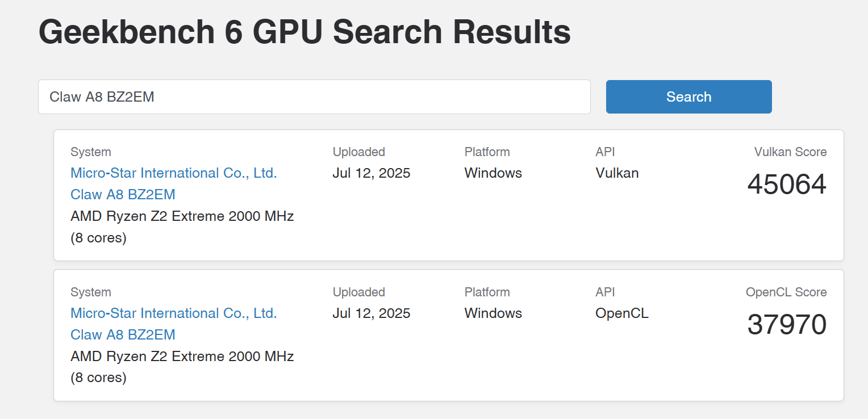This screenshot has height=419, width=868.
Task: Click the System label in the OpenCL result
Action: [91, 292]
